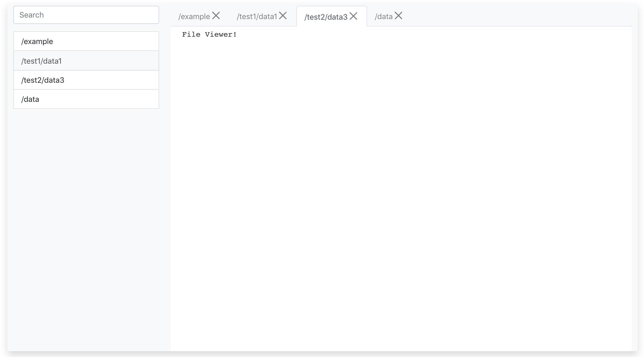Select /example in the file list

click(37, 41)
